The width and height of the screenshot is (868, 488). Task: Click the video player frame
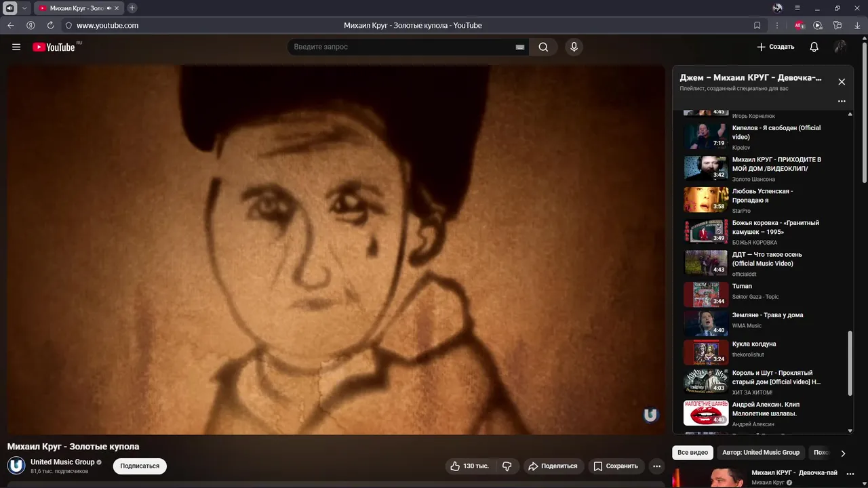click(336, 249)
